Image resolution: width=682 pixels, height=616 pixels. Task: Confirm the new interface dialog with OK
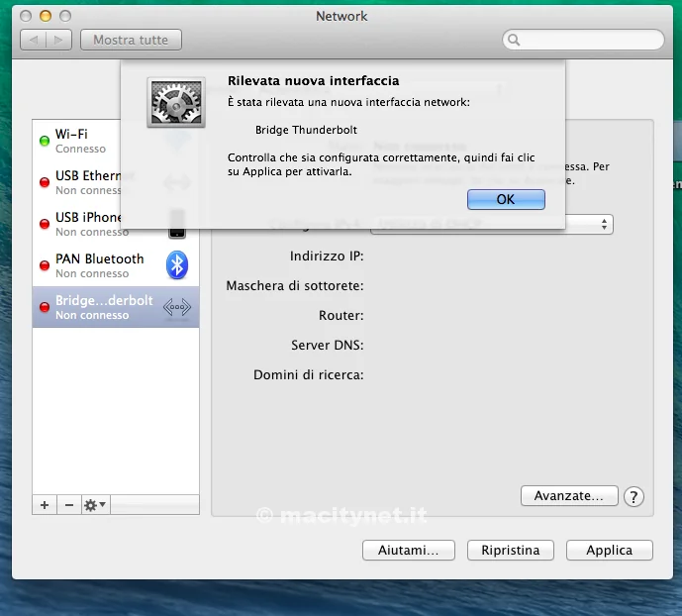(x=506, y=199)
